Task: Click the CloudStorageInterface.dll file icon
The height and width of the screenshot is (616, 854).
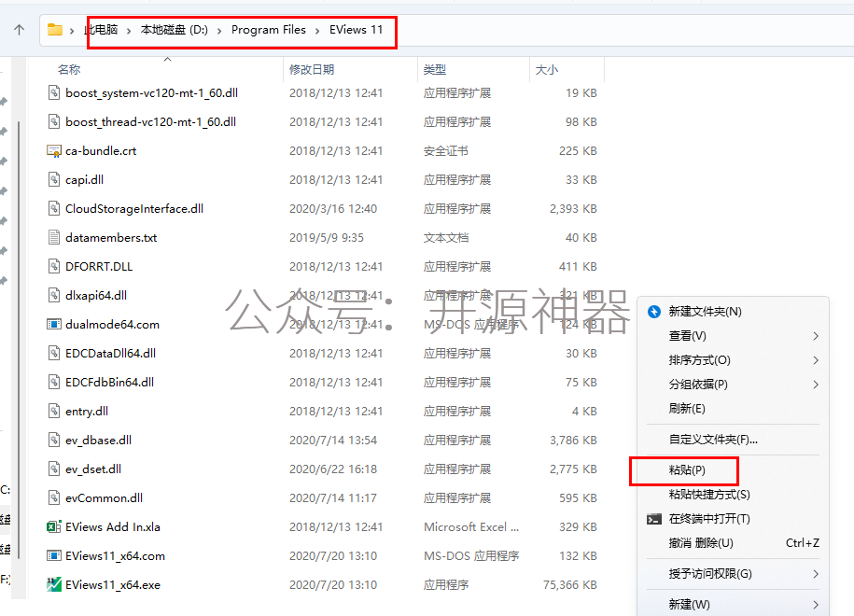Action: (54, 208)
